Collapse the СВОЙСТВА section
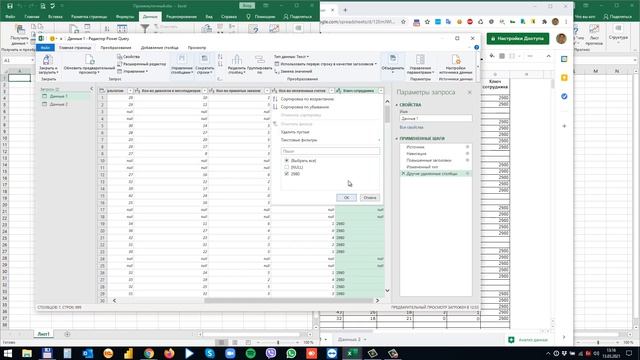The height and width of the screenshot is (360, 640). (x=396, y=105)
